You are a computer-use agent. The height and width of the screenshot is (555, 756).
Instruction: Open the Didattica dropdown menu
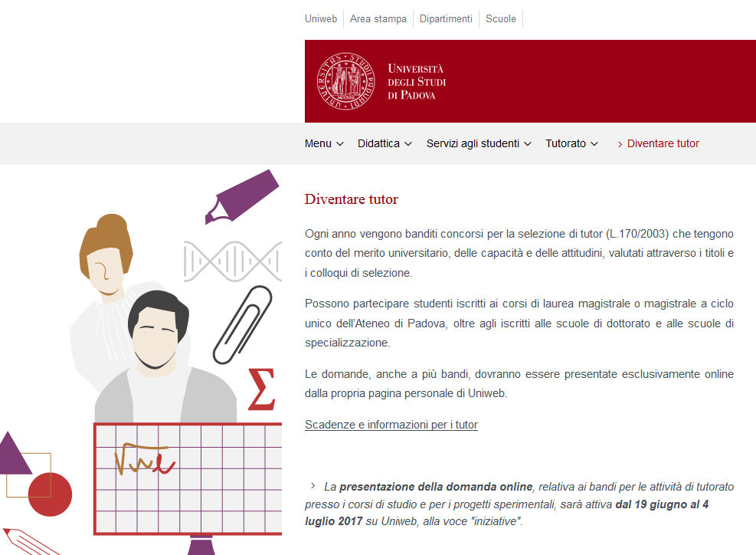pos(385,143)
